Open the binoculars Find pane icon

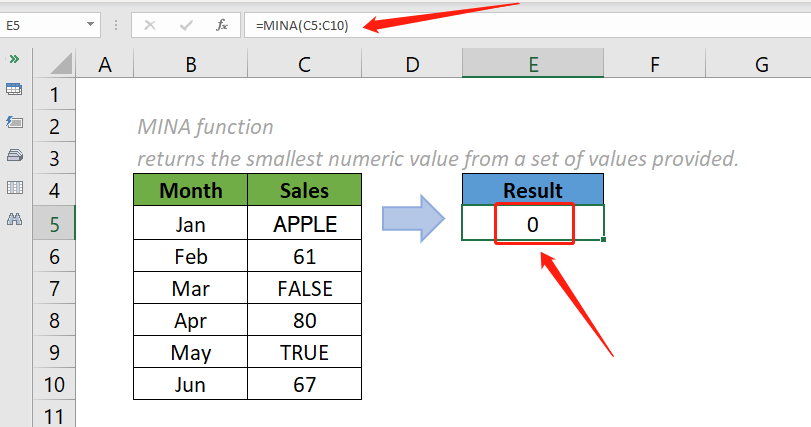15,220
